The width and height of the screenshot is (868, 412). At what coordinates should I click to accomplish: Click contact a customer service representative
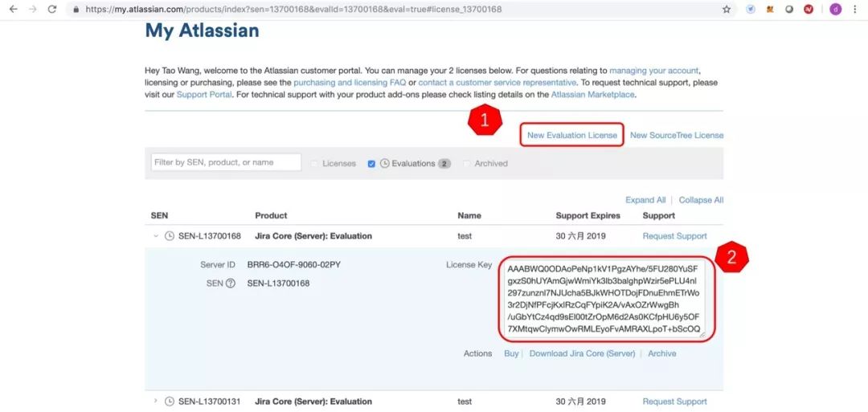pos(497,83)
